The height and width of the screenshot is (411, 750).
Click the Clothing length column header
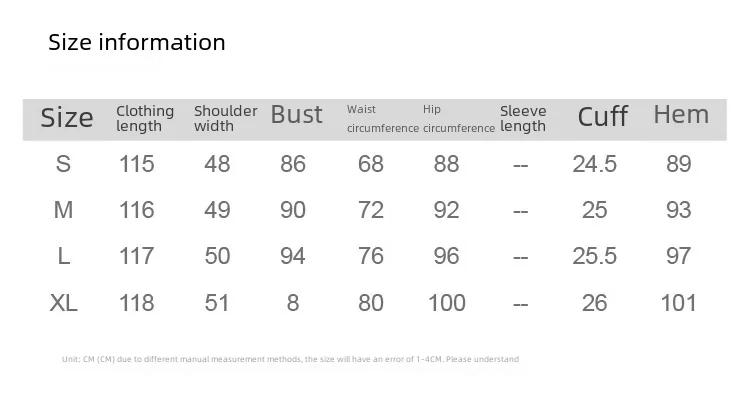pyautogui.click(x=145, y=119)
